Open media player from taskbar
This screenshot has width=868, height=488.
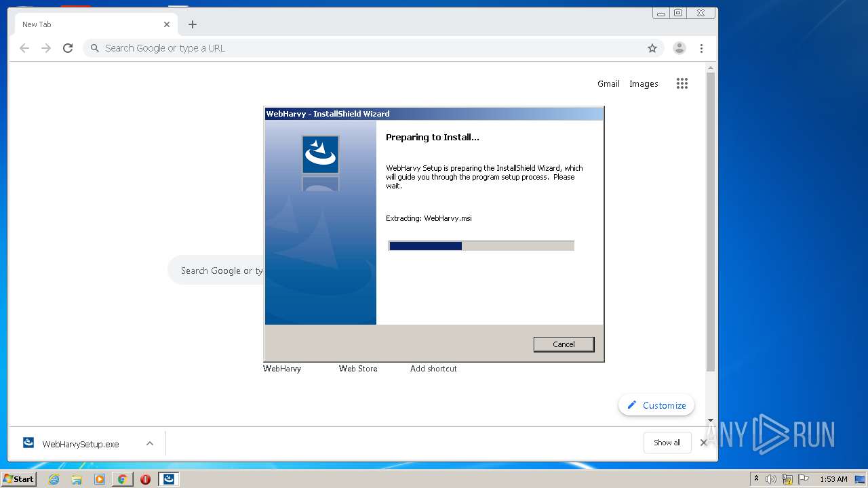pos(100,479)
